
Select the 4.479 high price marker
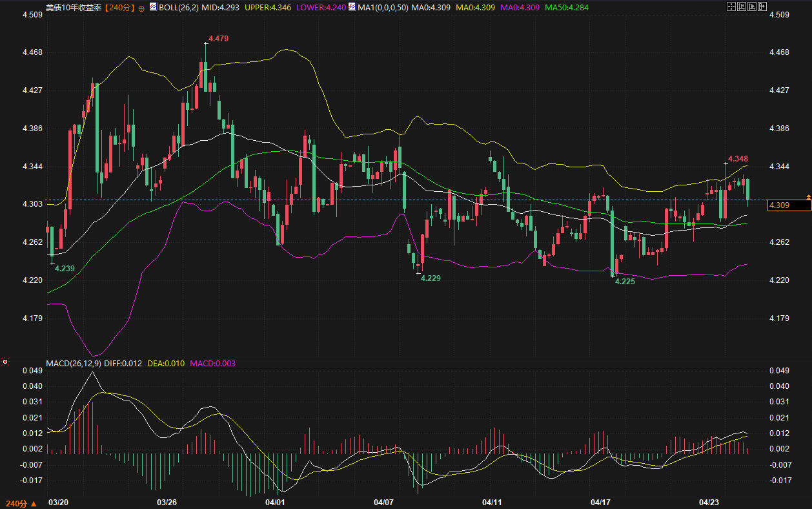click(218, 39)
